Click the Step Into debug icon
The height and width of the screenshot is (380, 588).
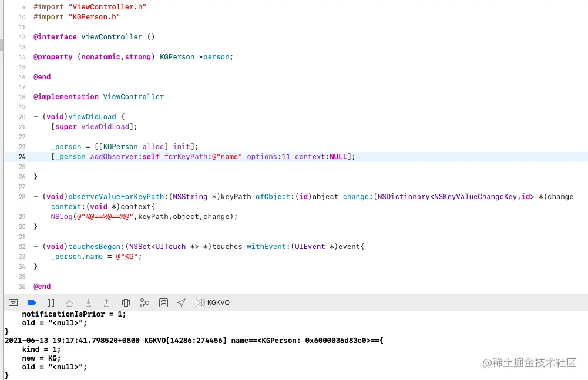pos(88,302)
